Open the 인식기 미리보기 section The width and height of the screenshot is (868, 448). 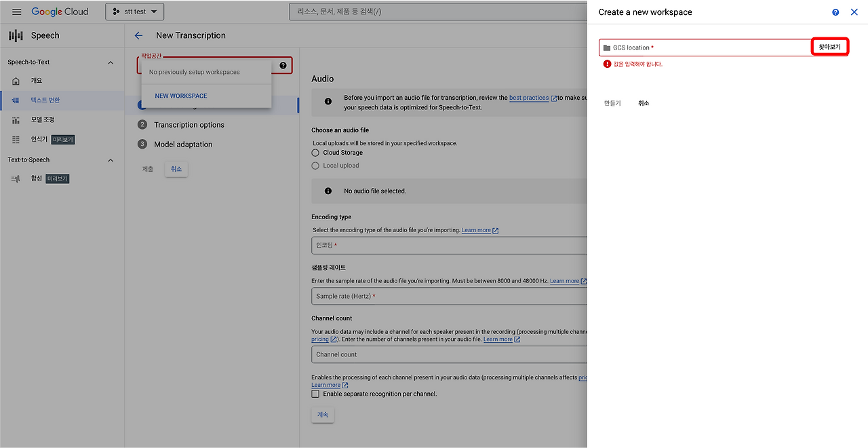coord(41,139)
